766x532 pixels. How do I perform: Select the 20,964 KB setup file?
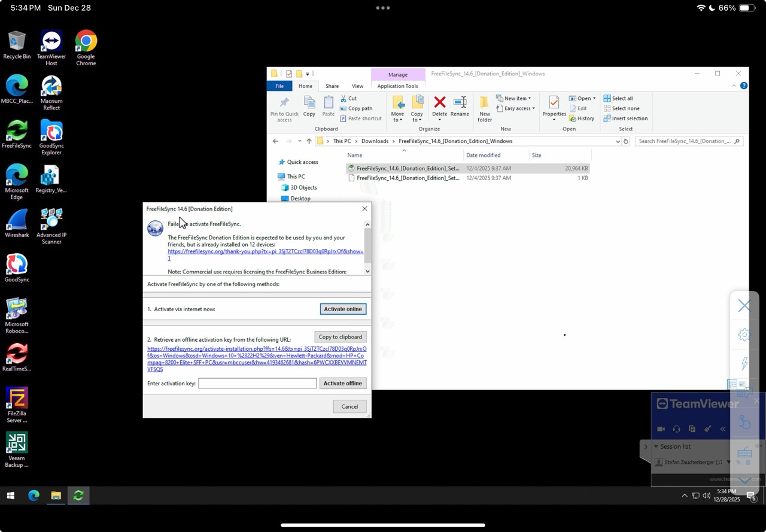click(x=468, y=169)
